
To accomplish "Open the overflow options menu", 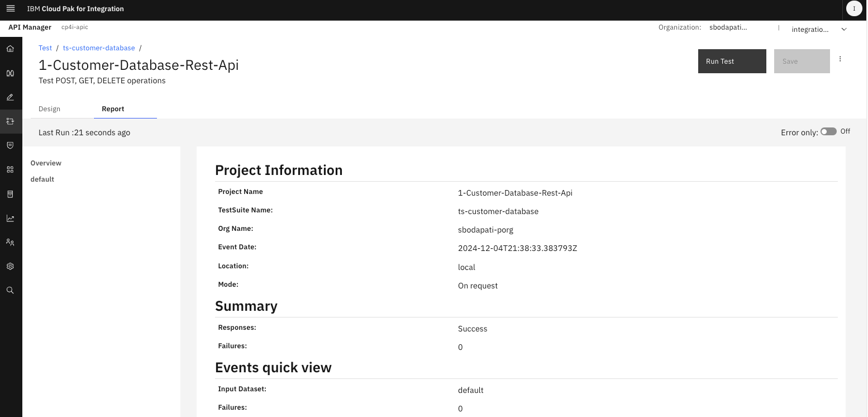I will tap(840, 59).
